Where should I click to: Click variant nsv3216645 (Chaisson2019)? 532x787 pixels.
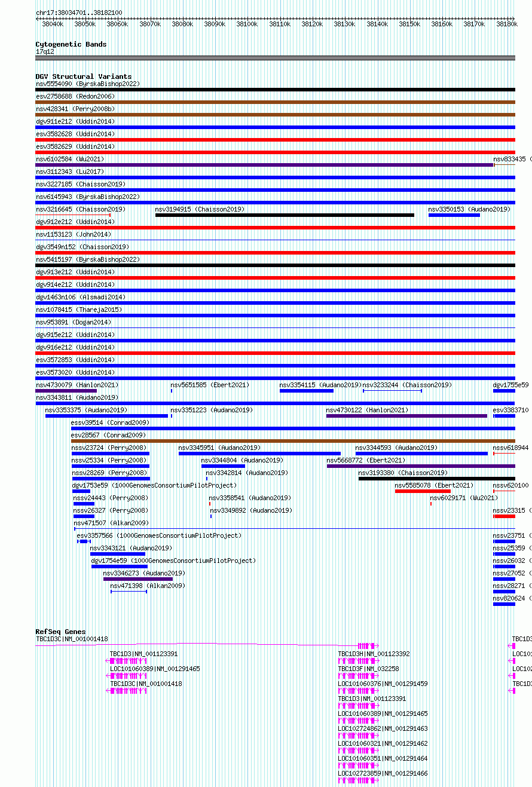pos(81,210)
